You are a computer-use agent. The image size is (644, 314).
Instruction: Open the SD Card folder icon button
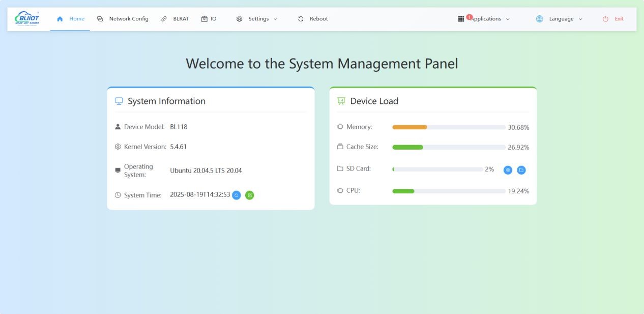pyautogui.click(x=521, y=170)
